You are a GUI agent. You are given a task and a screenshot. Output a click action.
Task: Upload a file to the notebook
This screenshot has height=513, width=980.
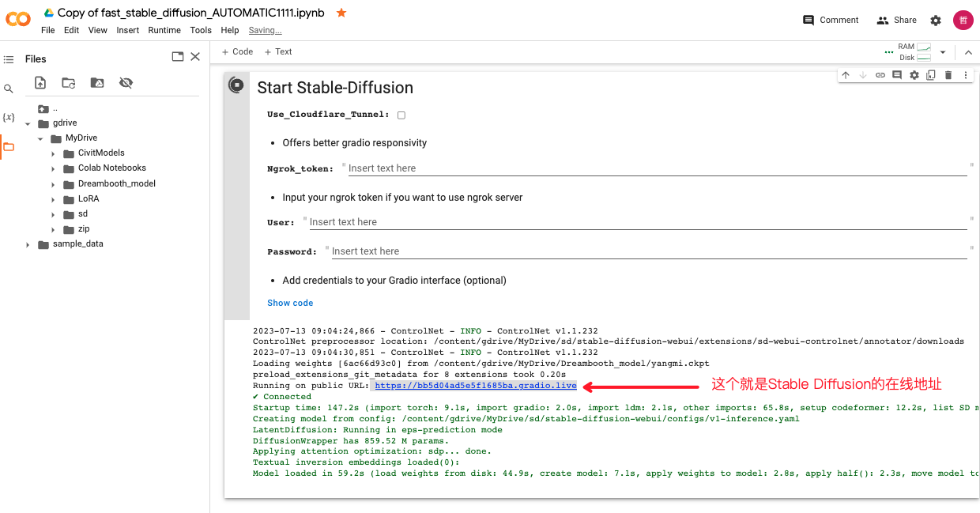40,82
